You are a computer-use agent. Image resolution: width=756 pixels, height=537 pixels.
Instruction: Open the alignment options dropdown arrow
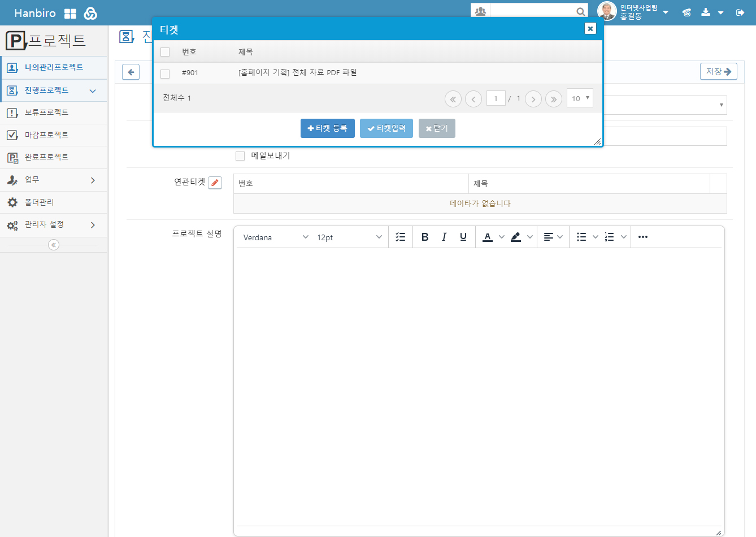point(560,237)
